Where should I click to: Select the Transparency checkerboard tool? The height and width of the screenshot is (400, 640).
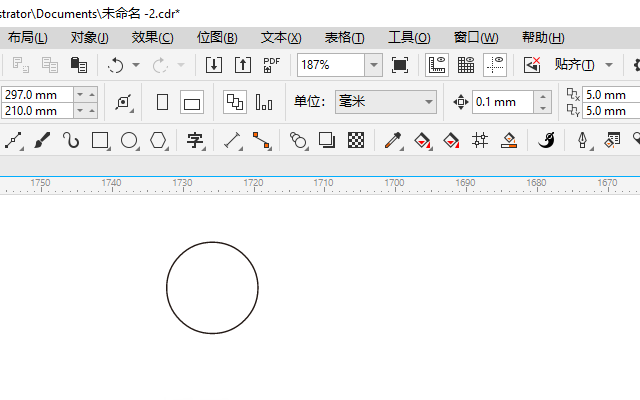point(356,140)
